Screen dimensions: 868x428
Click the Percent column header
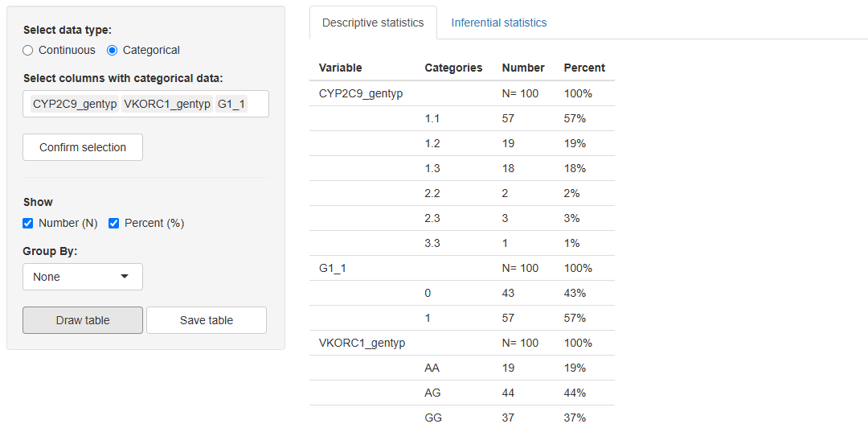click(584, 68)
